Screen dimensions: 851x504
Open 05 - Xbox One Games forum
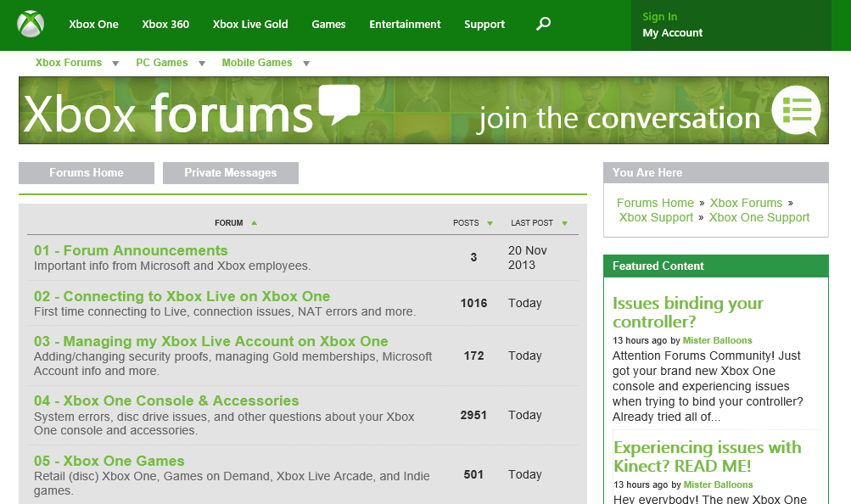pos(109,461)
